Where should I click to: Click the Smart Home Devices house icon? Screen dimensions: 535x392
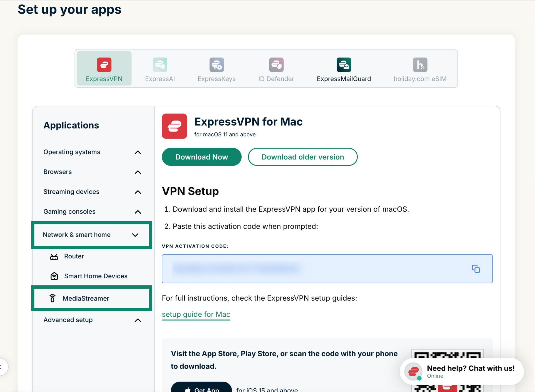coord(54,276)
